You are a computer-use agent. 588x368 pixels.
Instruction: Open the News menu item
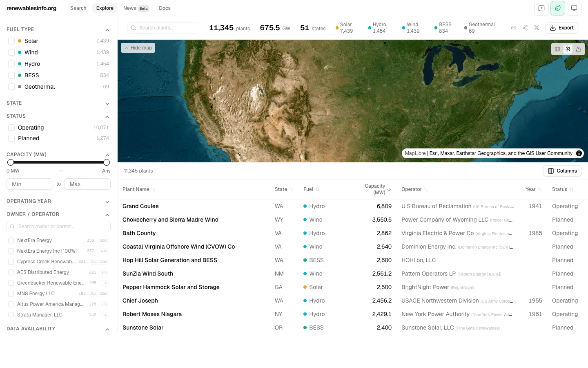(x=129, y=8)
